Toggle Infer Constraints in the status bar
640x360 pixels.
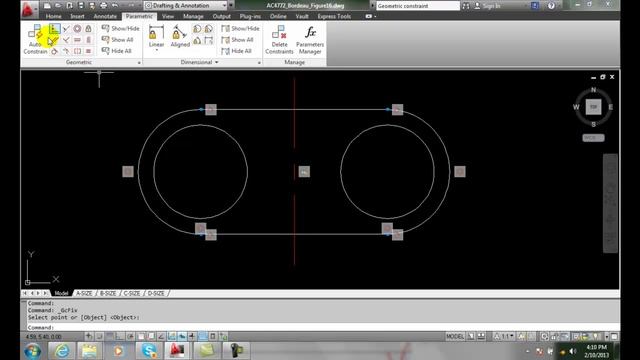[x=89, y=336]
